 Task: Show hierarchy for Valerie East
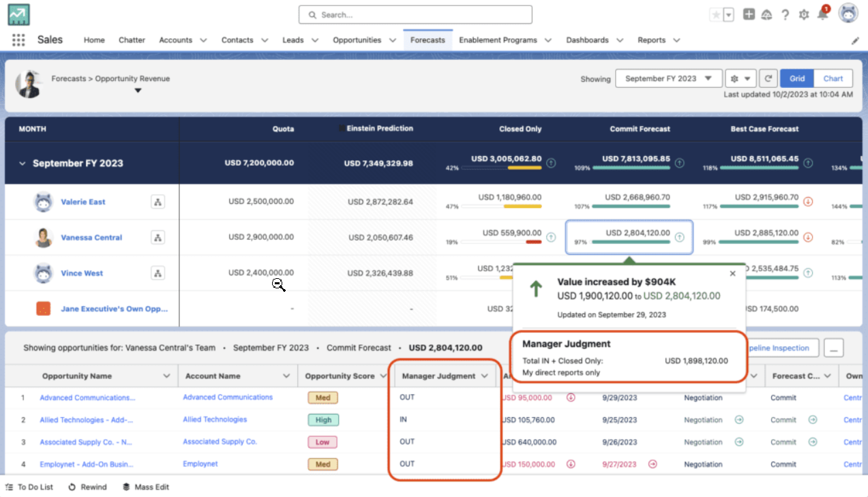pyautogui.click(x=158, y=202)
